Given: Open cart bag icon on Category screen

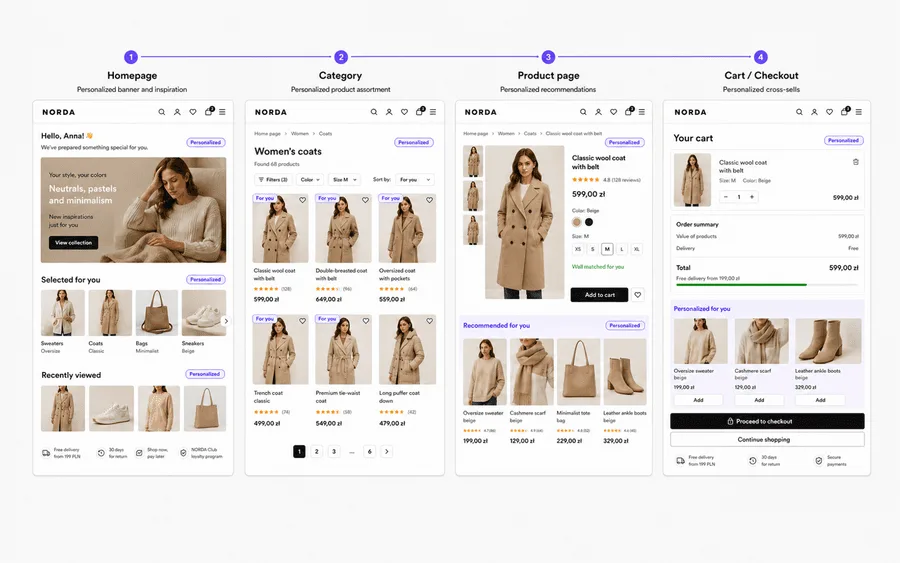Looking at the screenshot, I should 420,111.
